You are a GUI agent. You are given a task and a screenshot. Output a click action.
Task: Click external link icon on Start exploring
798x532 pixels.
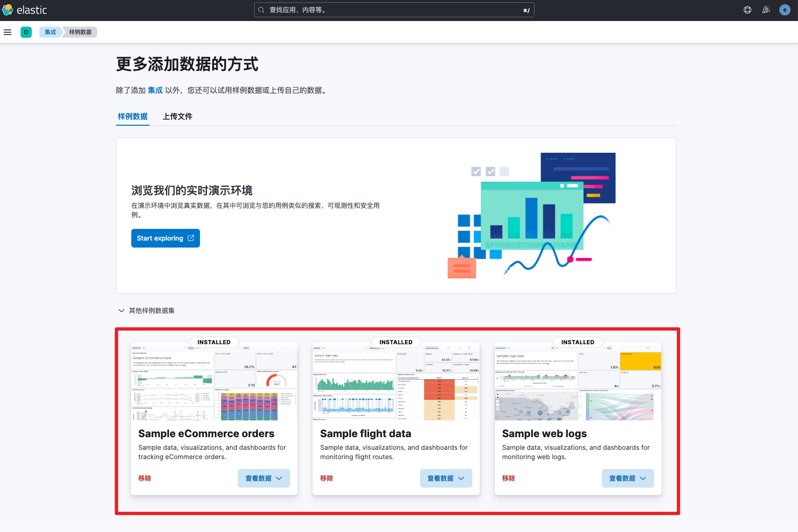[x=191, y=238]
